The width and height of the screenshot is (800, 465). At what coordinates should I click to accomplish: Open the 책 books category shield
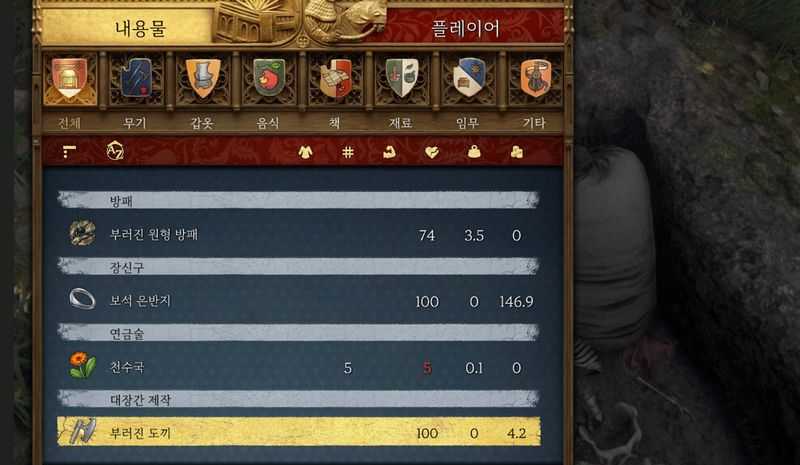tap(336, 78)
